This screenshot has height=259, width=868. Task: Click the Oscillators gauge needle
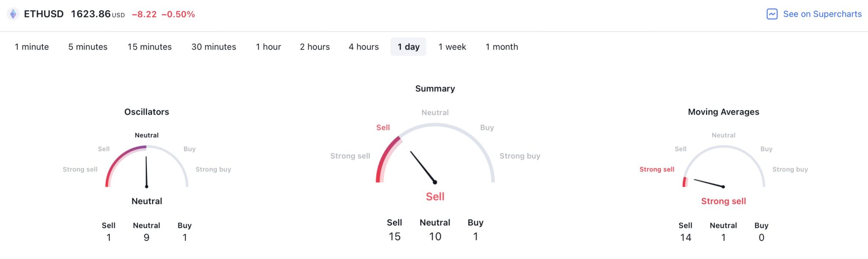coord(146,172)
